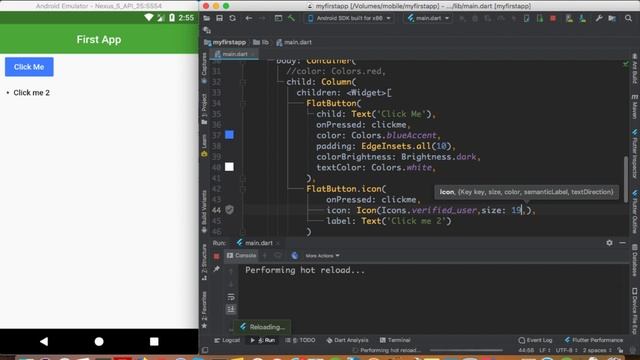Click main.dart in the breadcrumb bar
Viewport: 640px width, 360px height.
294,42
